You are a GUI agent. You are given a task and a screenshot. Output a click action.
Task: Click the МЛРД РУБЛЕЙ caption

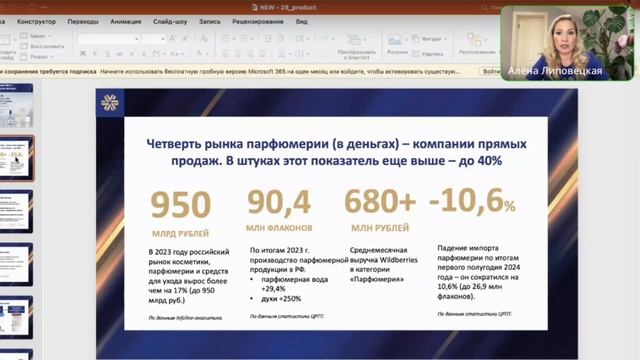(180, 233)
